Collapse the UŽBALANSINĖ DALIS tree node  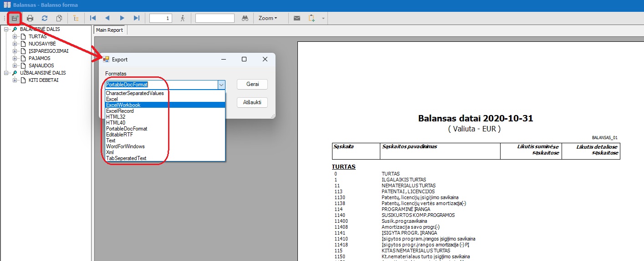[x=6, y=73]
